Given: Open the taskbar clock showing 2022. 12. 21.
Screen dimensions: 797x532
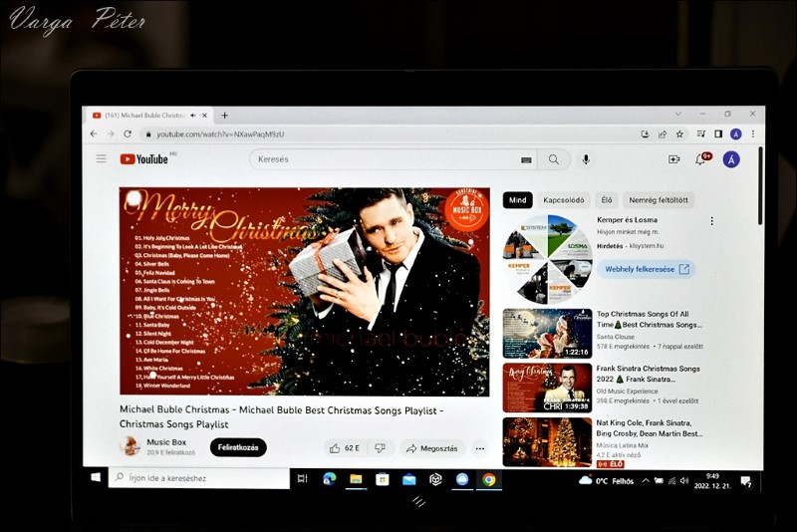Looking at the screenshot, I should coord(713,480).
